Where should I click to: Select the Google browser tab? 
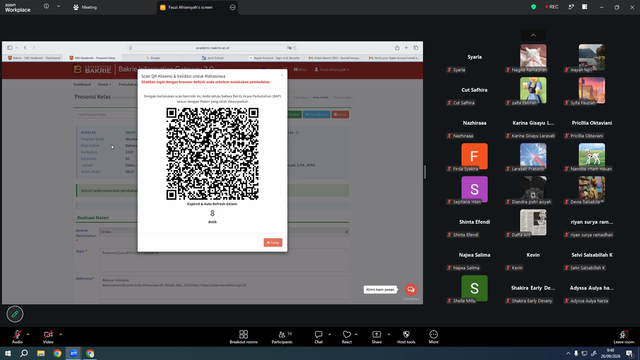click(153, 58)
